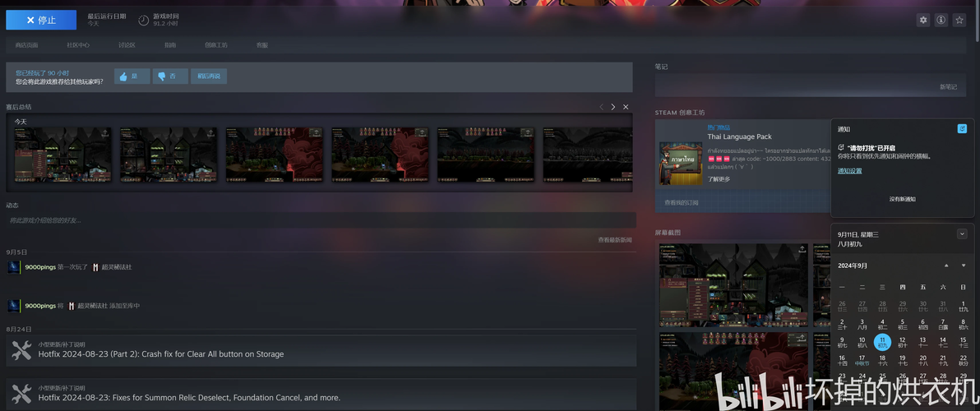Image resolution: width=980 pixels, height=411 pixels.
Task: Go to previous post-game summary arrow
Action: coord(601,107)
